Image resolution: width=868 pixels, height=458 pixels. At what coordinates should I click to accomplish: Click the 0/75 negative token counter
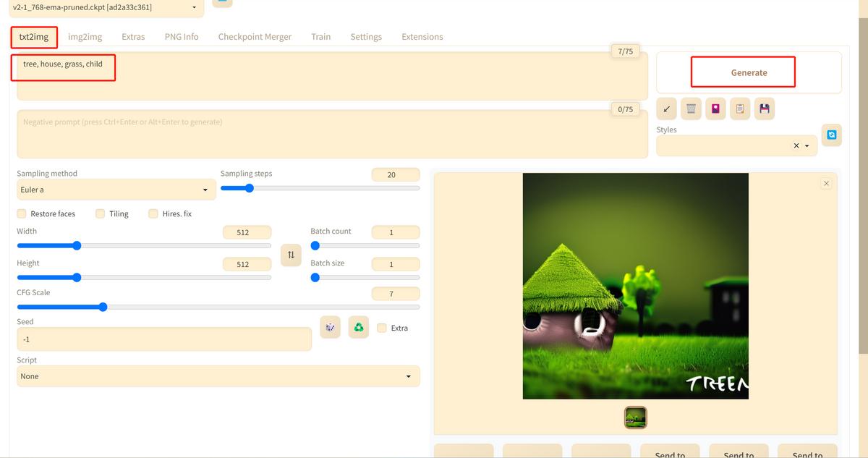pos(625,109)
